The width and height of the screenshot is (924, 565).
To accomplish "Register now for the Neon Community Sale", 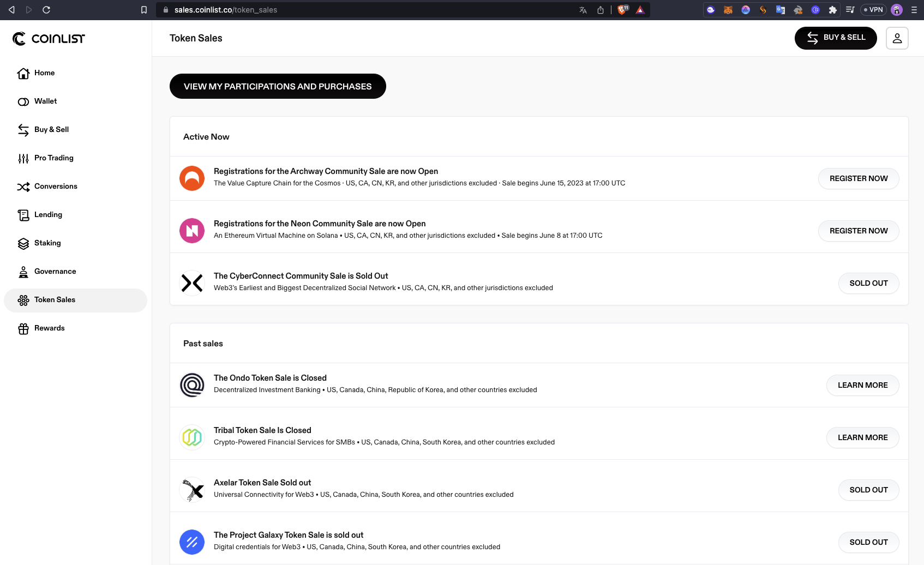I will [859, 231].
